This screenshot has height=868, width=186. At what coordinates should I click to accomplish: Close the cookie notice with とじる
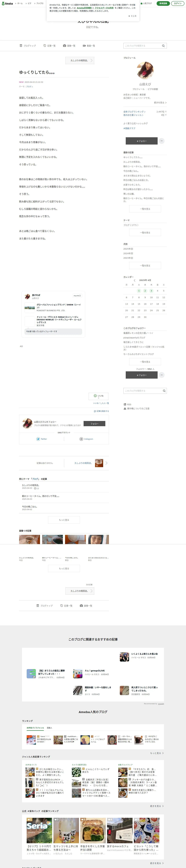pyautogui.click(x=132, y=16)
